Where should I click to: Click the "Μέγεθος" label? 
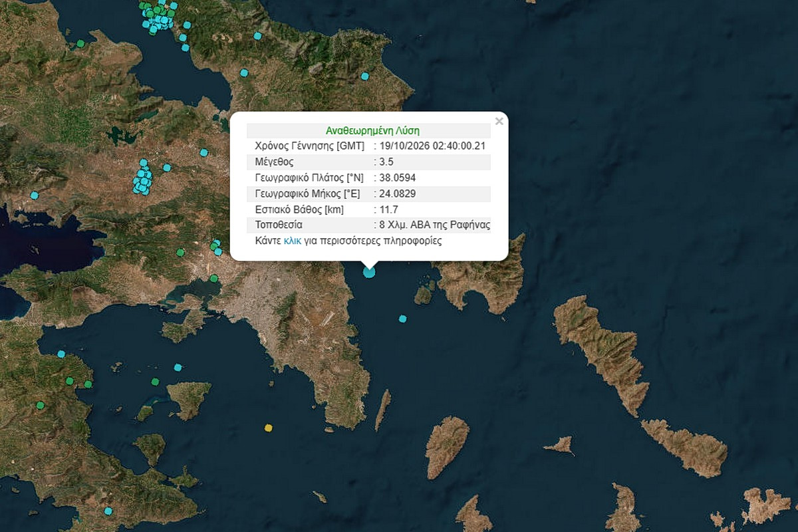(274, 162)
